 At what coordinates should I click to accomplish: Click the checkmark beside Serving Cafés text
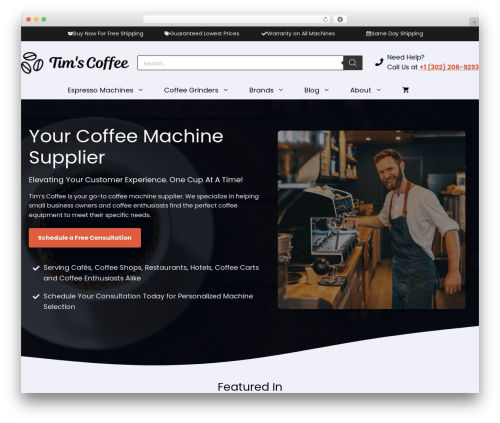coord(36,268)
